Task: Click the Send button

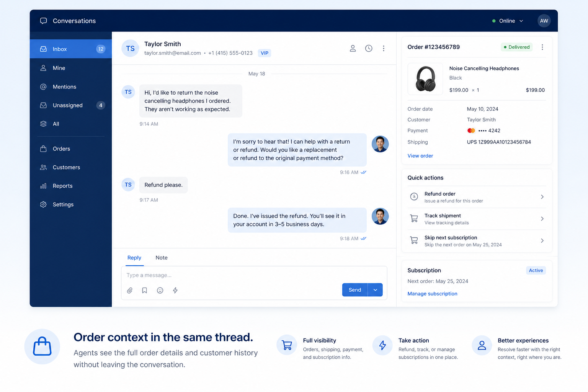Action: point(355,290)
